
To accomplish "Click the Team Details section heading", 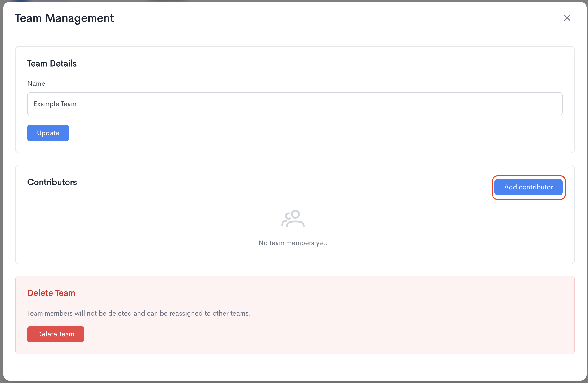I will click(52, 63).
